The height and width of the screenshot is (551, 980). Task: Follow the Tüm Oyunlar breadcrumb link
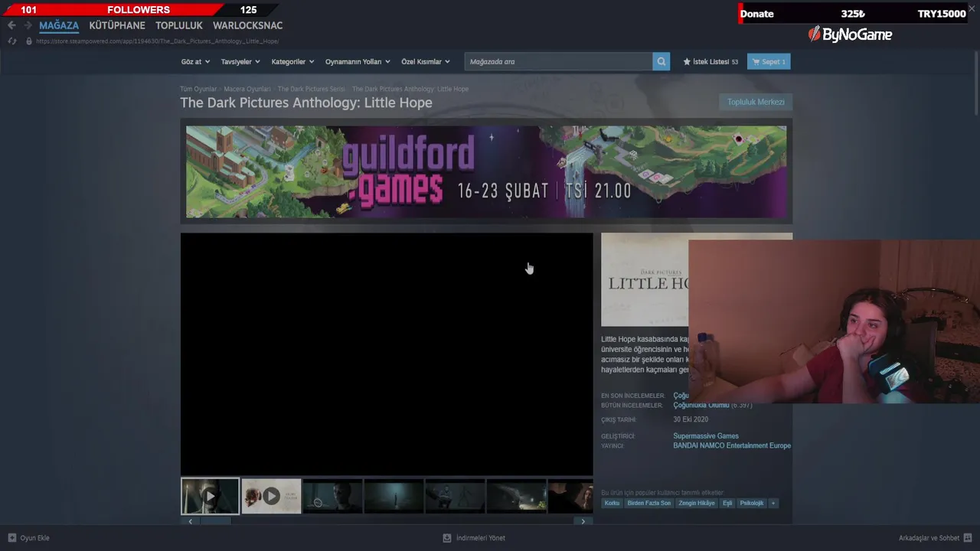(198, 89)
